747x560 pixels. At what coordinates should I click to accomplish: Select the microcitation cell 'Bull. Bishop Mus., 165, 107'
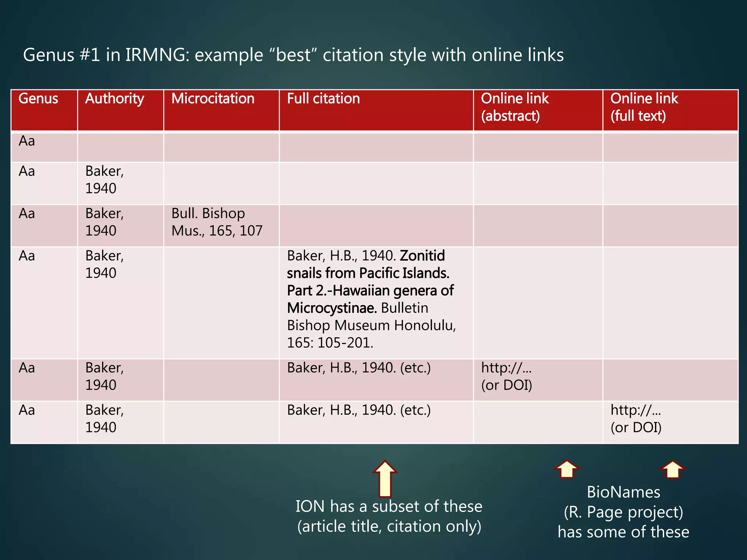tap(221, 225)
